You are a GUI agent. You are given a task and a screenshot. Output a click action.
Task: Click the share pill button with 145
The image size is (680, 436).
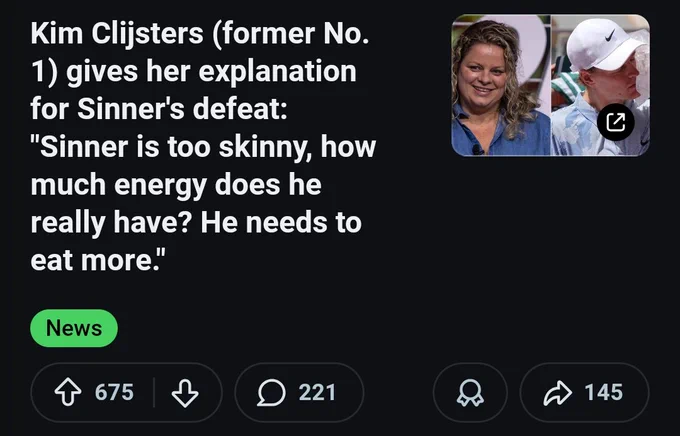(585, 393)
